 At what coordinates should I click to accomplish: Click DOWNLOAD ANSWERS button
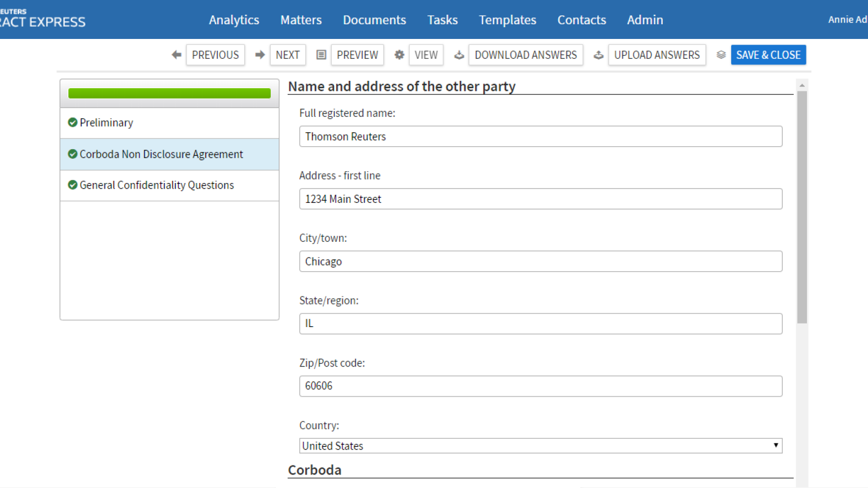(x=526, y=55)
